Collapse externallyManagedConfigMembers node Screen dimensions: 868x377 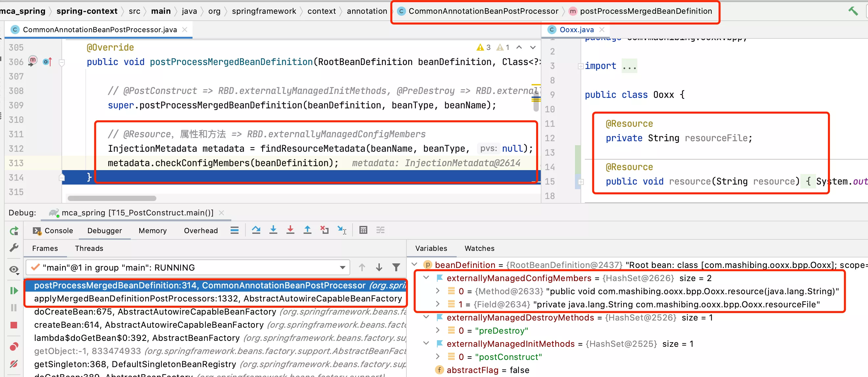pos(426,277)
